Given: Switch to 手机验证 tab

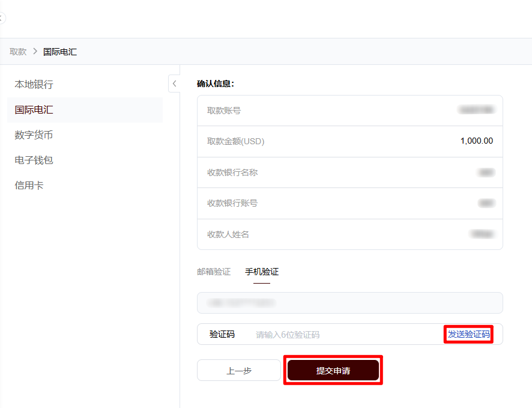Looking at the screenshot, I should pyautogui.click(x=262, y=272).
